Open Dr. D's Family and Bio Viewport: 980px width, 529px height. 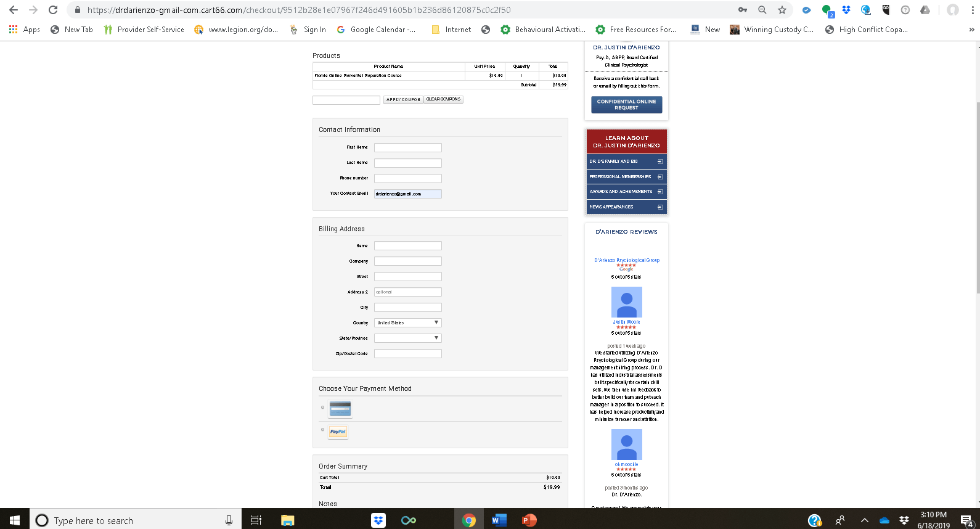tap(626, 162)
